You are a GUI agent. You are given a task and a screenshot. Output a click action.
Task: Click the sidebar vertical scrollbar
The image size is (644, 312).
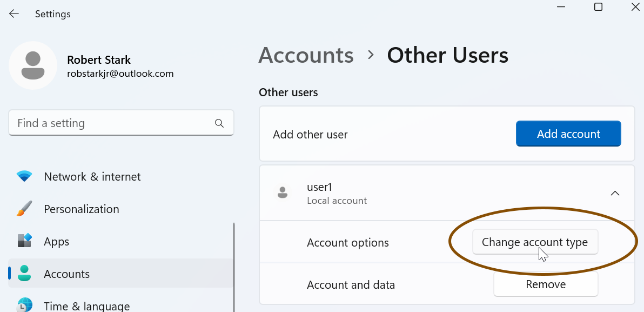(234, 267)
